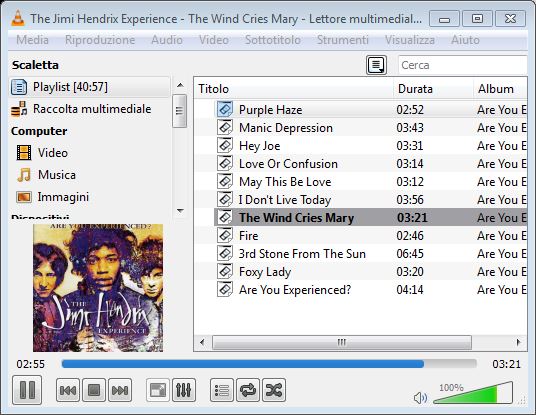The image size is (536, 415).
Task: Select Playlist [40:57] in sidebar
Action: point(90,87)
